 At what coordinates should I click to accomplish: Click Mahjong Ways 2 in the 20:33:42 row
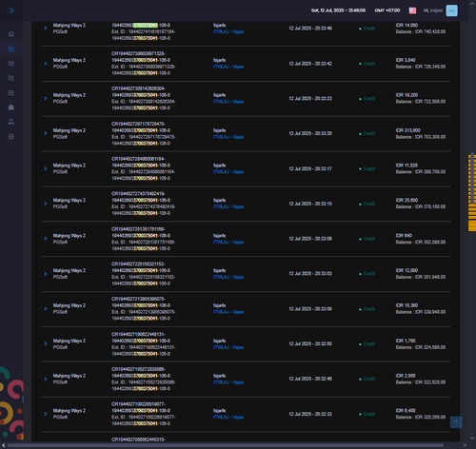69,60
